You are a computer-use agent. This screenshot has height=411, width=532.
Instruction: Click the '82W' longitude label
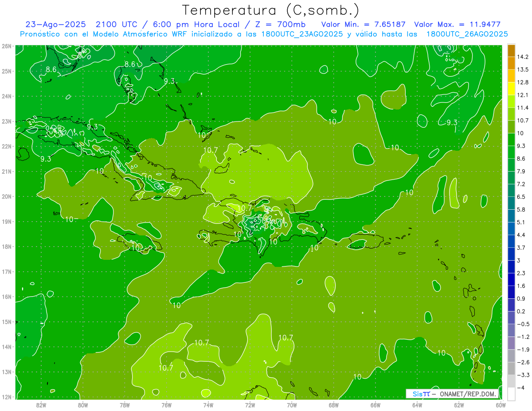point(41,405)
